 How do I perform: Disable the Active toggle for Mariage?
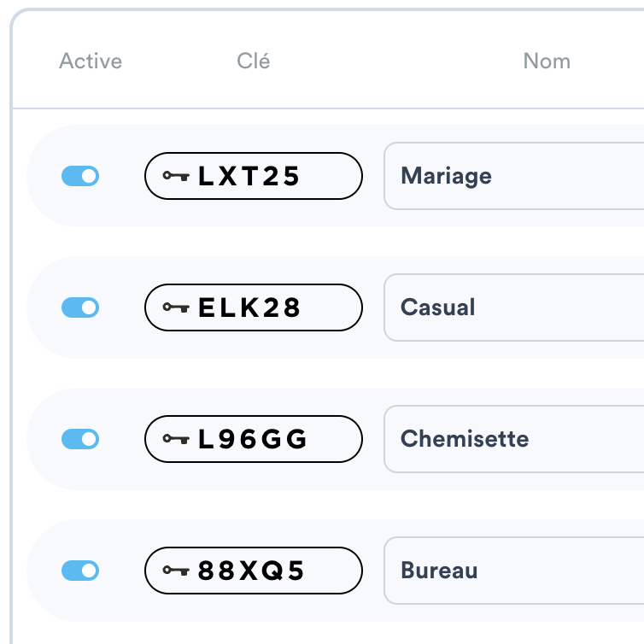point(80,176)
